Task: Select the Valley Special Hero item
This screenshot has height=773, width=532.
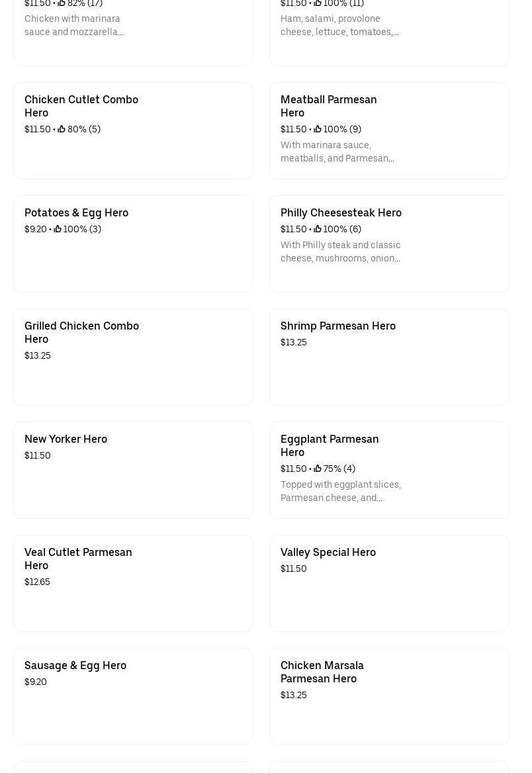Action: 328,552
